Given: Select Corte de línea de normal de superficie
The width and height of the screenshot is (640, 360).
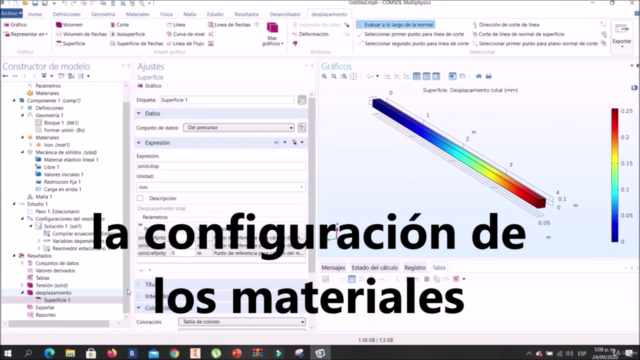Looking at the screenshot, I should coord(518,34).
